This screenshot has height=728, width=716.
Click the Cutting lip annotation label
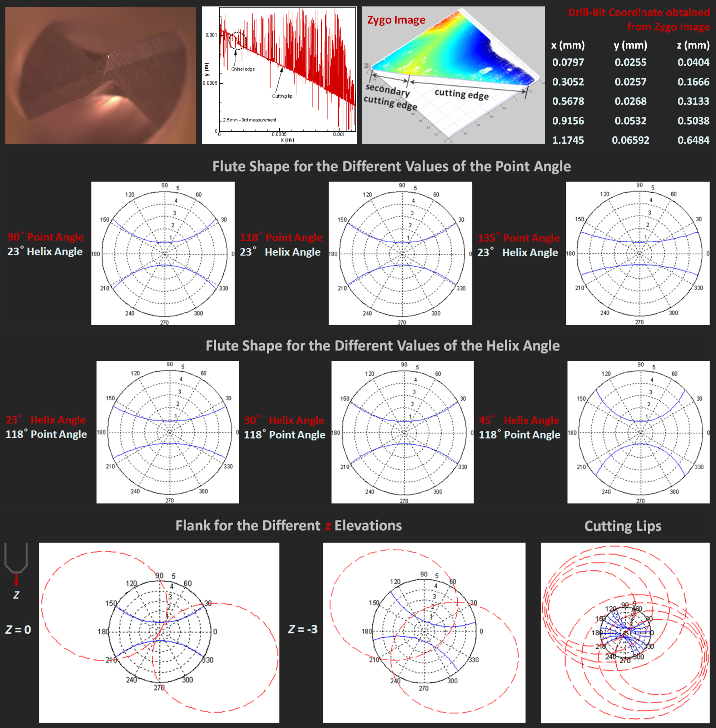282,96
